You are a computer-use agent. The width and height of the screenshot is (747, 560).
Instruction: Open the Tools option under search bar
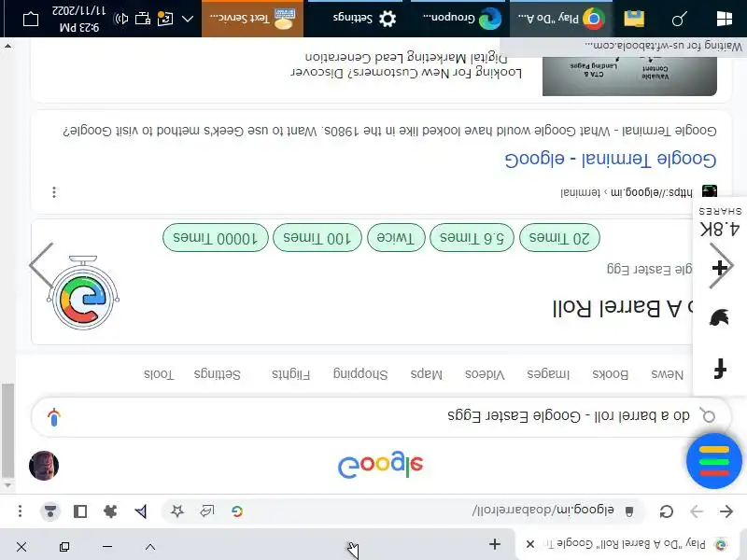159,374
